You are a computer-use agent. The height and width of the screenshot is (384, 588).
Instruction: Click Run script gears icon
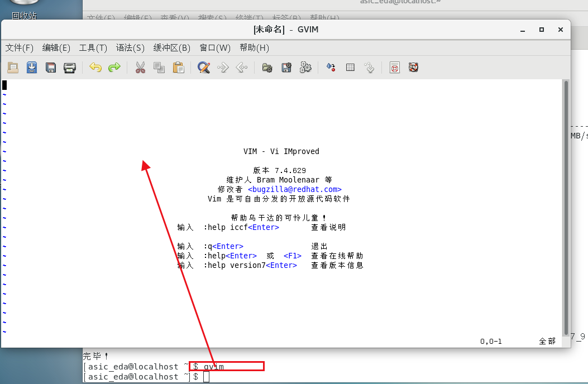point(305,68)
